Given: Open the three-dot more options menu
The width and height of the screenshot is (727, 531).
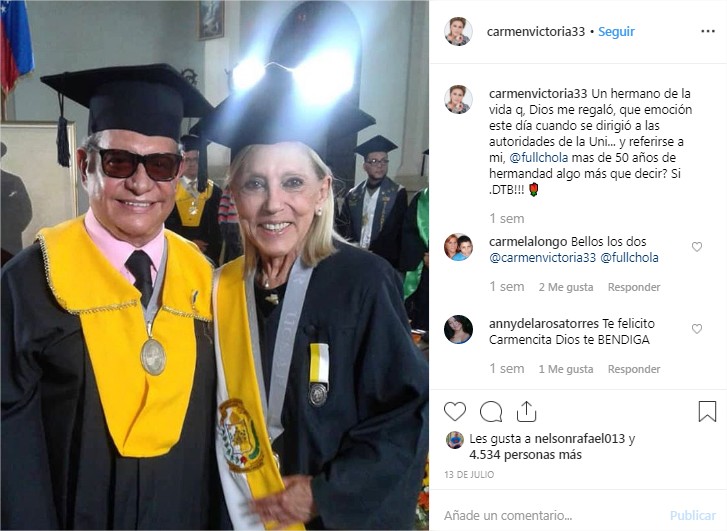Looking at the screenshot, I should [708, 31].
